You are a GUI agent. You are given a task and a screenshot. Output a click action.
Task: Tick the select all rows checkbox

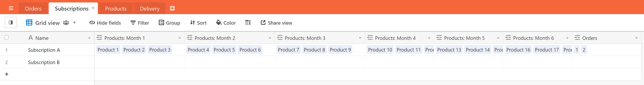tap(7, 37)
